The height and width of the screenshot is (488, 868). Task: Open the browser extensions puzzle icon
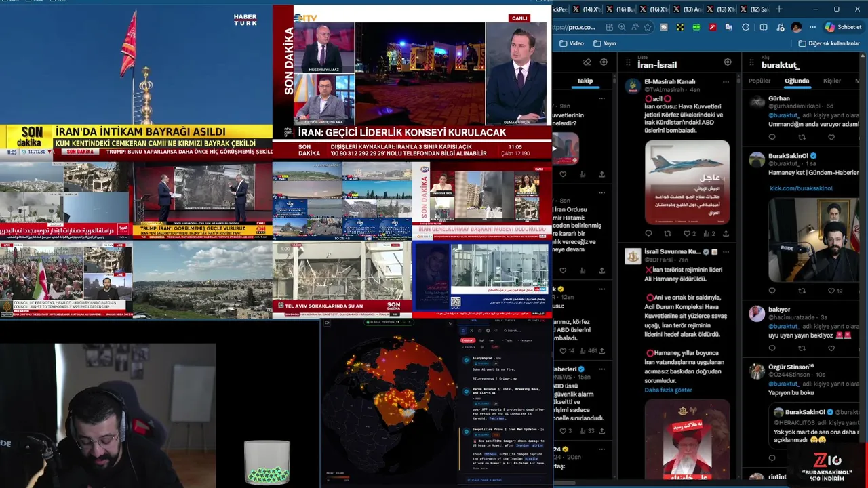click(746, 27)
